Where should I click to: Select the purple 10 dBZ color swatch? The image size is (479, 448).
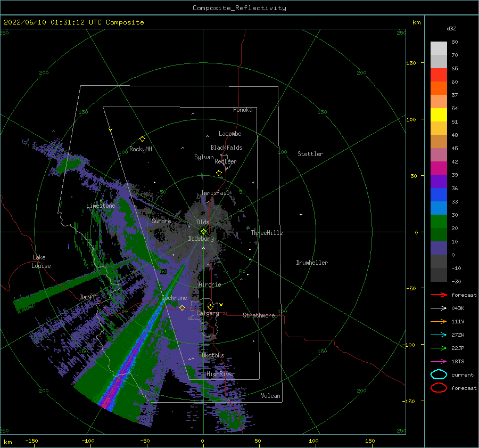point(439,248)
